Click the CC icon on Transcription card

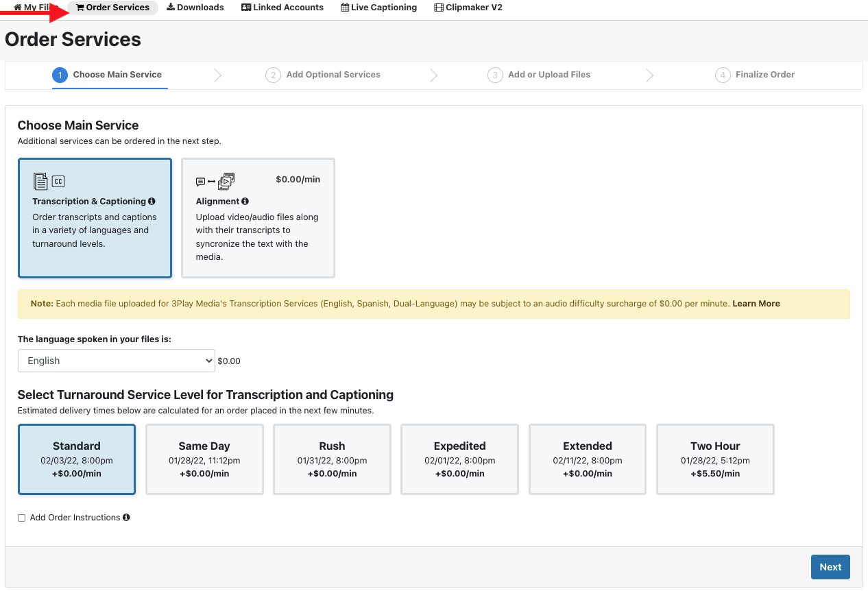(58, 181)
